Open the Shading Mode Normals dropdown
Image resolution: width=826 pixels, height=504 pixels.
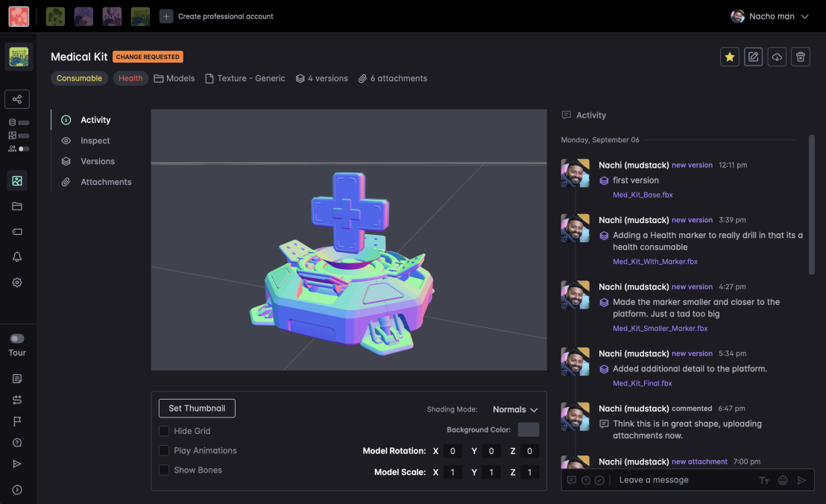[x=515, y=409]
